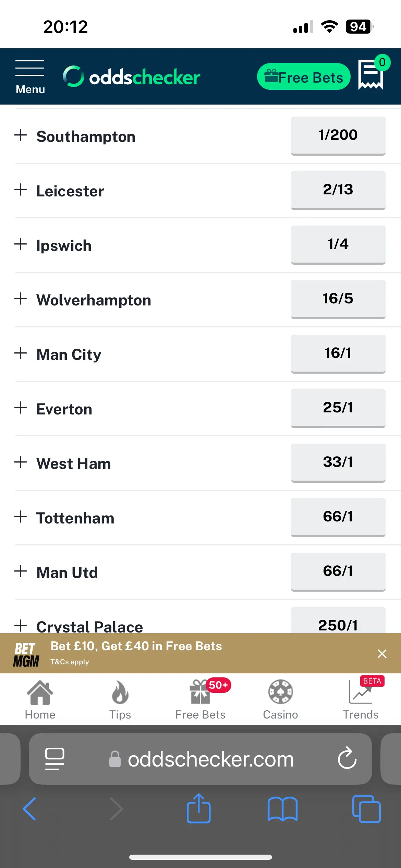Expand the Southampton row
The image size is (401, 868).
(x=21, y=135)
